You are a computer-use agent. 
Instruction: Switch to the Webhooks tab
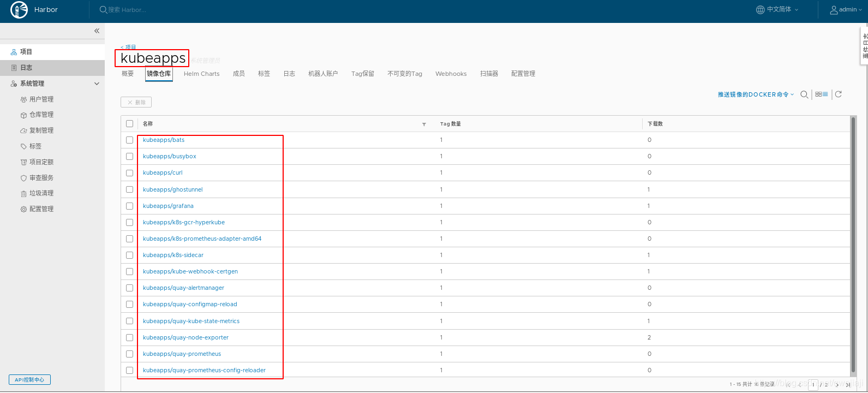[x=451, y=74]
